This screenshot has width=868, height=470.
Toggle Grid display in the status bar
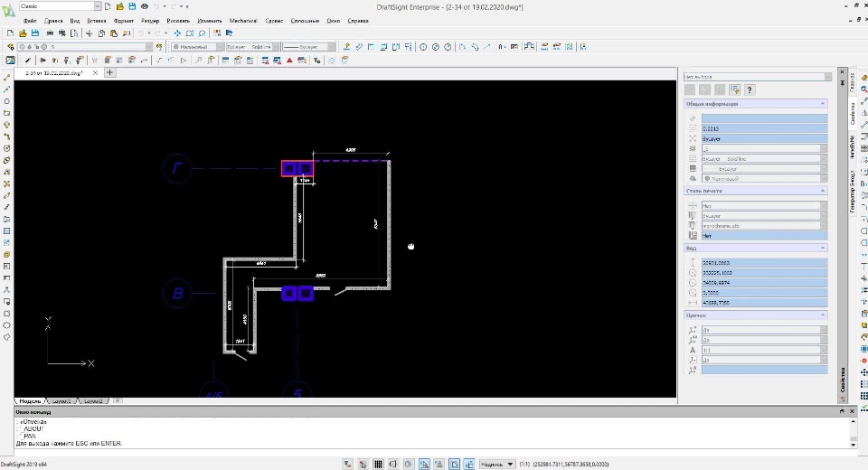pos(377,464)
